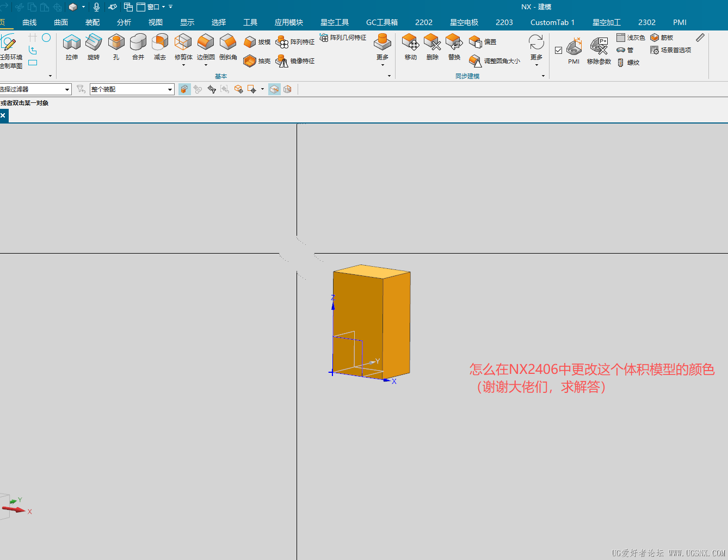This screenshot has height=560, width=728.
Task: Expand the 基本 group options arrow
Action: (x=389, y=76)
